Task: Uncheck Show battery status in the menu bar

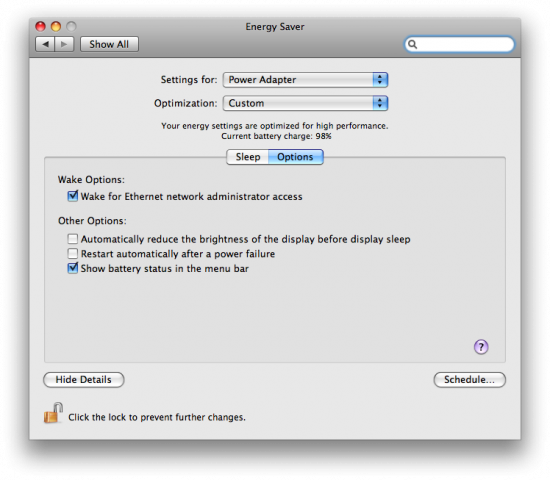Action: pyautogui.click(x=73, y=268)
